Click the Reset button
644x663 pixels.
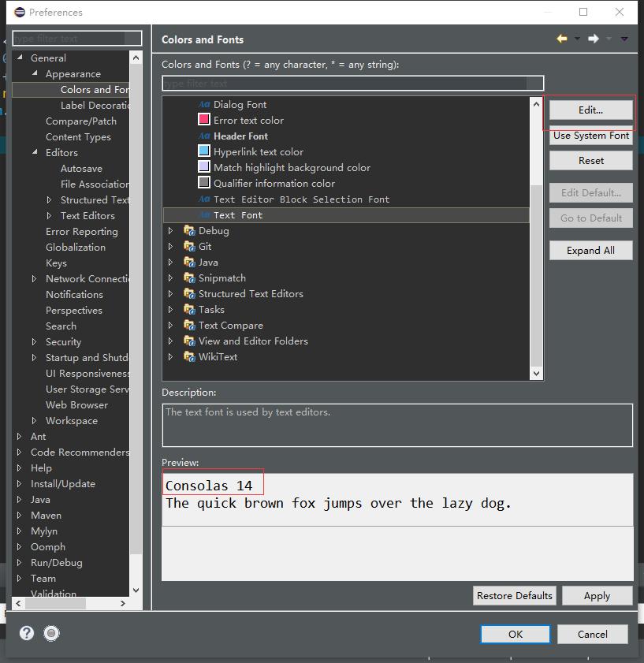(x=590, y=161)
